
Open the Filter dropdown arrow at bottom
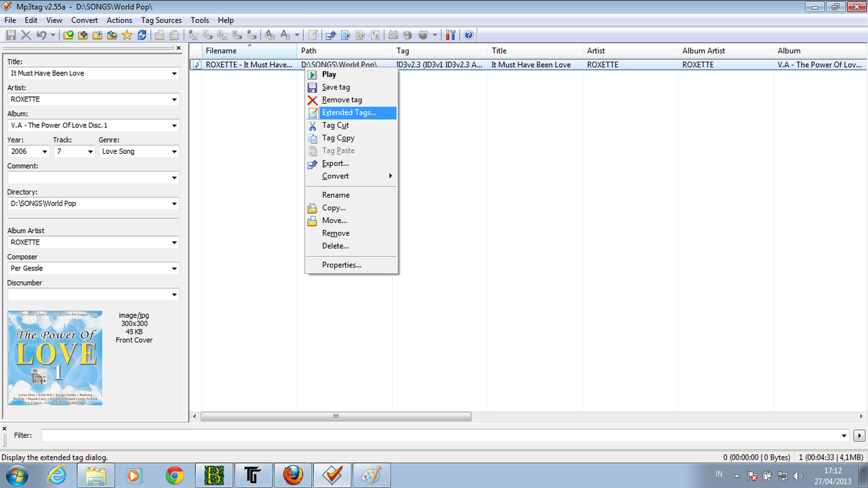pyautogui.click(x=844, y=436)
